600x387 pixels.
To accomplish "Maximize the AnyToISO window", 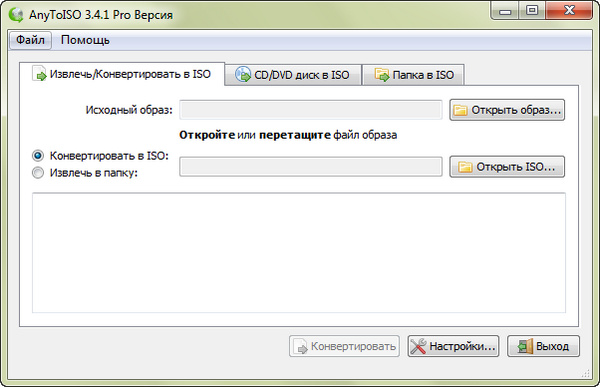I will coord(532,11).
